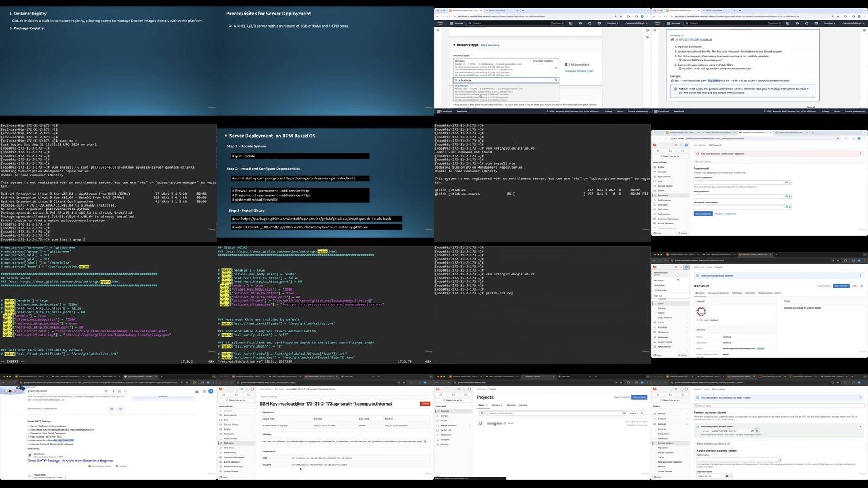This screenshot has height=488, width=868.
Task: Select the c5a.xlarge instance type result
Action: pos(505,93)
